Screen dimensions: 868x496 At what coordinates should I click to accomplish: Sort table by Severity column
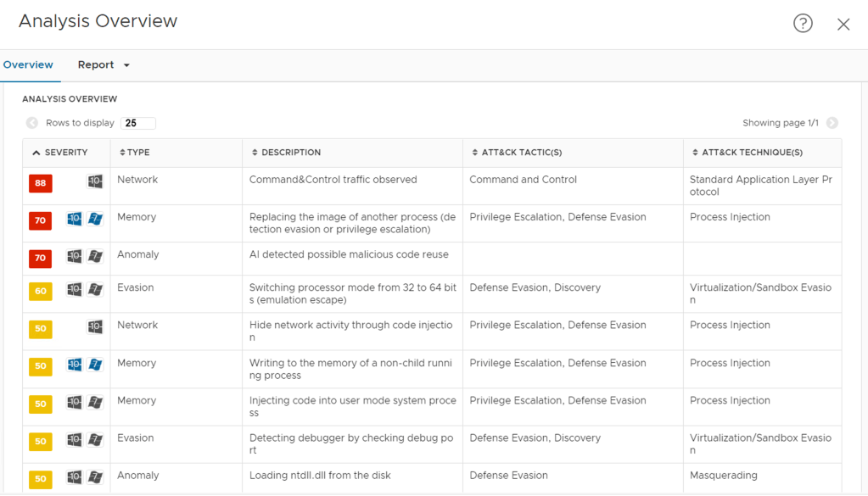(x=59, y=153)
